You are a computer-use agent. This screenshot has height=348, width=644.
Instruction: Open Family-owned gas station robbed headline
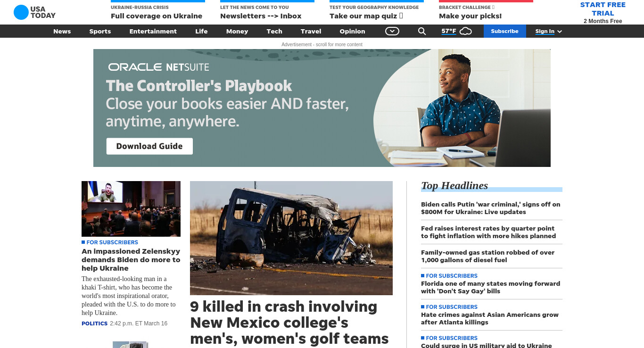(x=487, y=256)
